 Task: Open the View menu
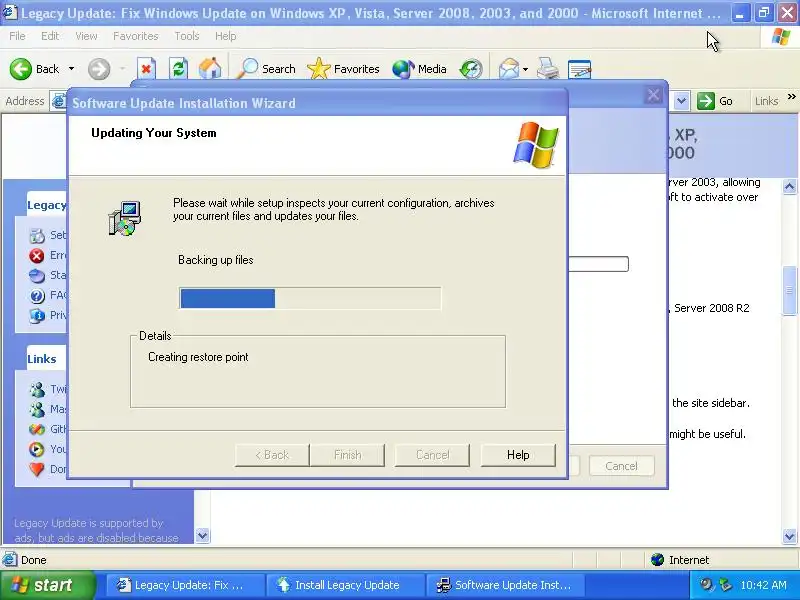(x=86, y=36)
